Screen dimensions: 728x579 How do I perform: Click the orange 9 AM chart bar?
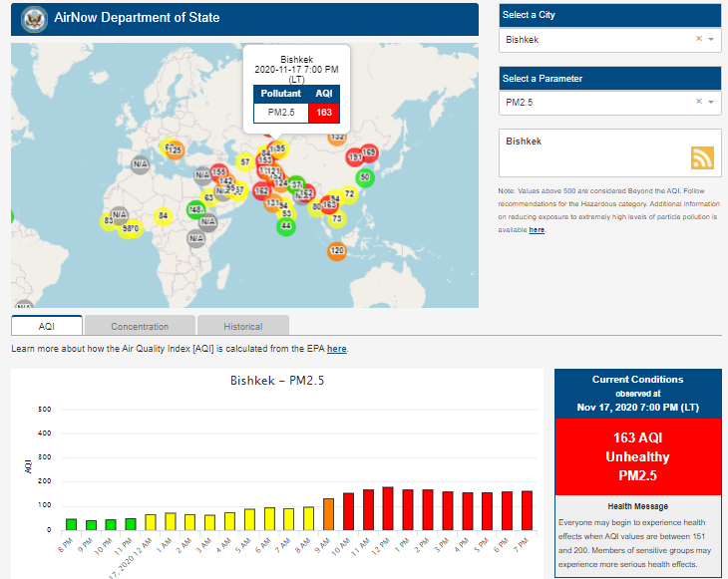[328, 514]
